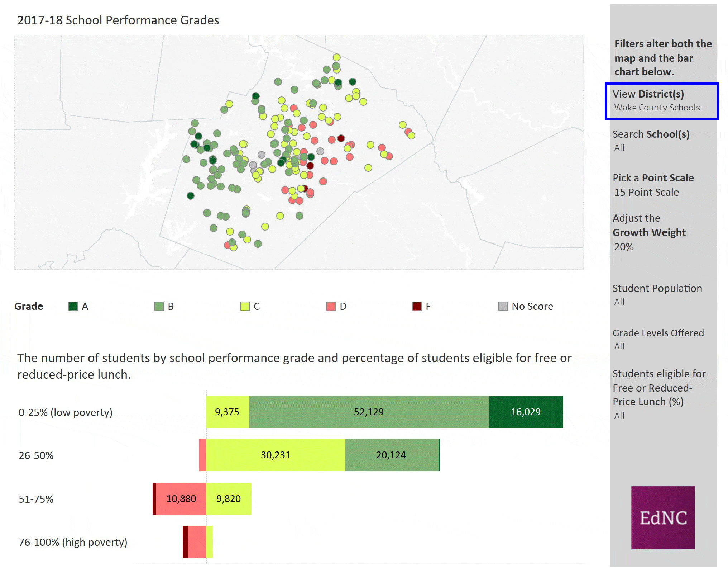Select the 10,880 red bar segment
Viewport: 728px width, 573px height.
pyautogui.click(x=181, y=498)
